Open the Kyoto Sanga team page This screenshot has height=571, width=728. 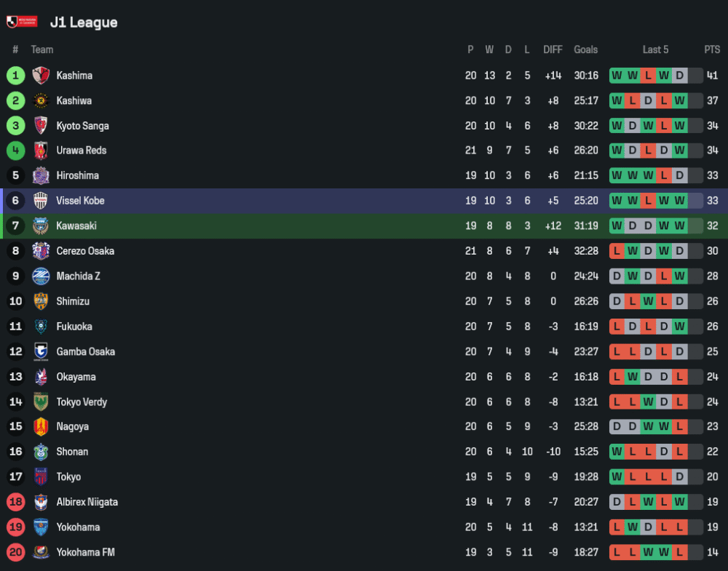[82, 126]
